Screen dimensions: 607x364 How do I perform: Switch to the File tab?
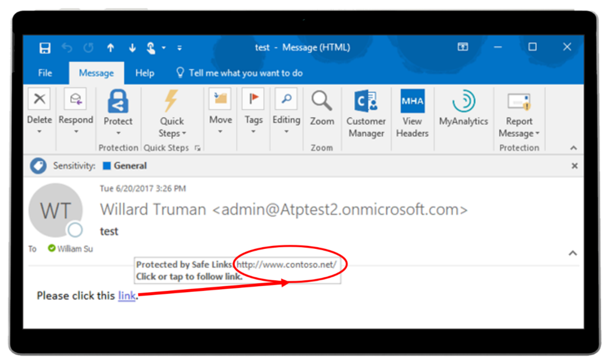point(44,72)
